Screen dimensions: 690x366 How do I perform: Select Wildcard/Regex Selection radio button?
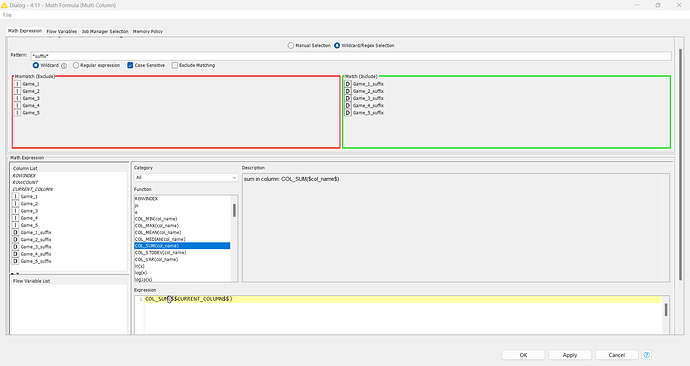[337, 45]
